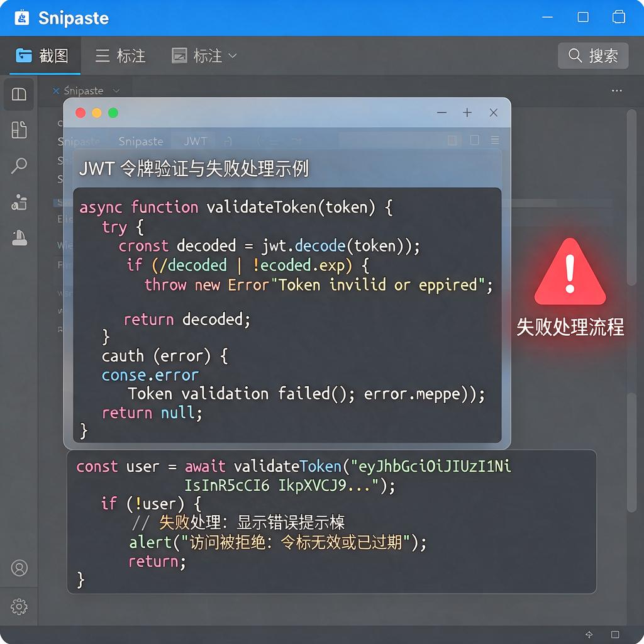The width and height of the screenshot is (644, 644).
Task: Open the user account icon
Action: coord(19,568)
